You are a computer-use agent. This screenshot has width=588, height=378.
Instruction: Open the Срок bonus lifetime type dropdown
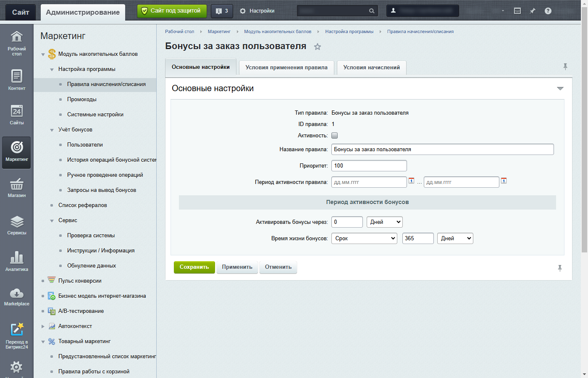point(365,238)
